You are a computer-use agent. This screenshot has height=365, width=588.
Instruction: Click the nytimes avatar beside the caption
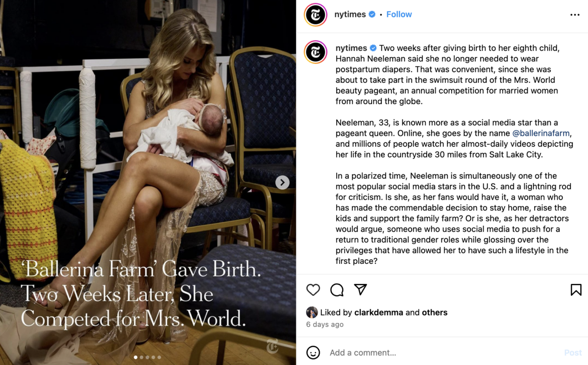[x=316, y=52]
